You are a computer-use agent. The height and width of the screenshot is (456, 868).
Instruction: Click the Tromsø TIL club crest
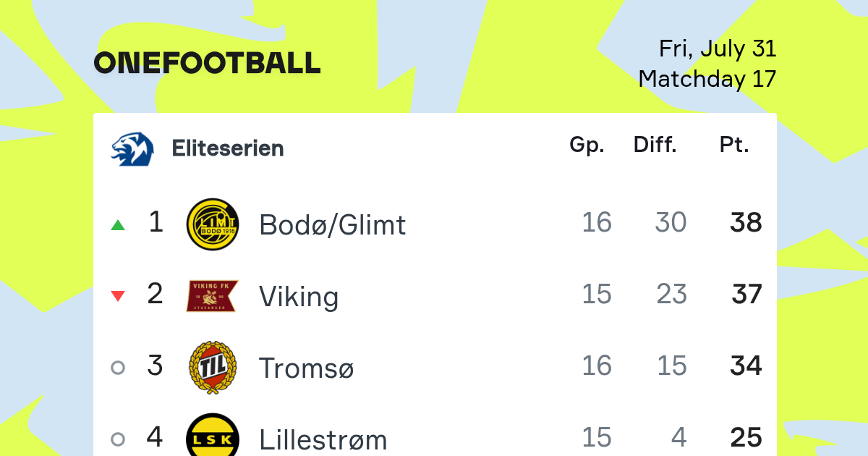(x=212, y=367)
